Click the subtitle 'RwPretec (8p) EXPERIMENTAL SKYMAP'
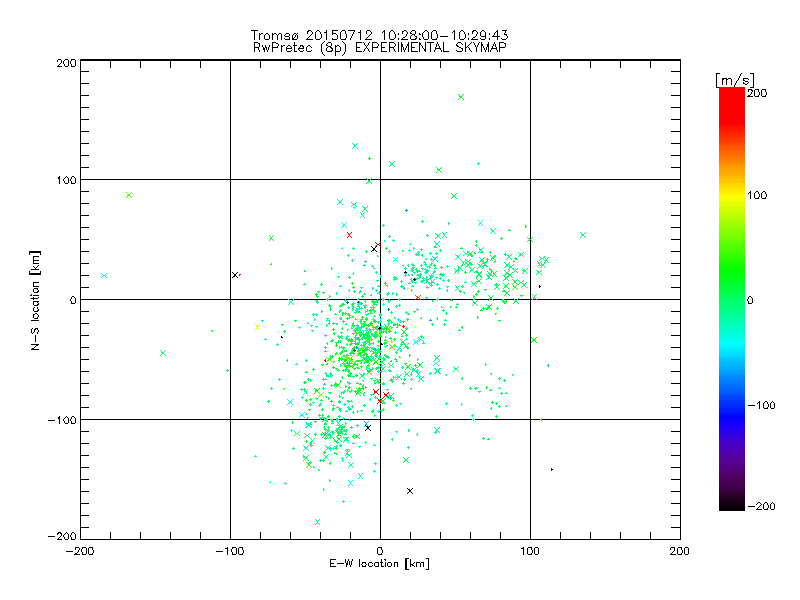The width and height of the screenshot is (800, 600). pyautogui.click(x=379, y=48)
